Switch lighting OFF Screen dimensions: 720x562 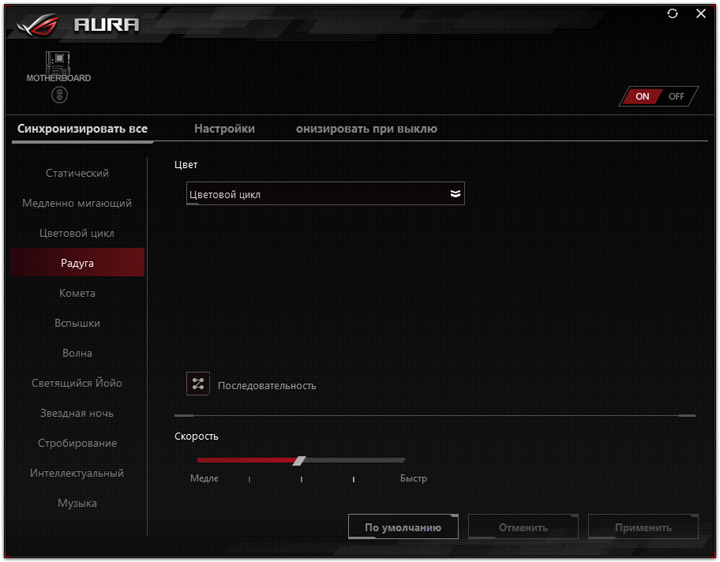pyautogui.click(x=676, y=96)
